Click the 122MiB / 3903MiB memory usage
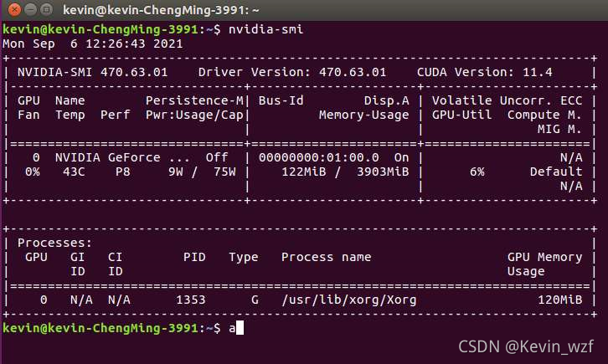Viewport: 608px width, 364px height. 345,172
